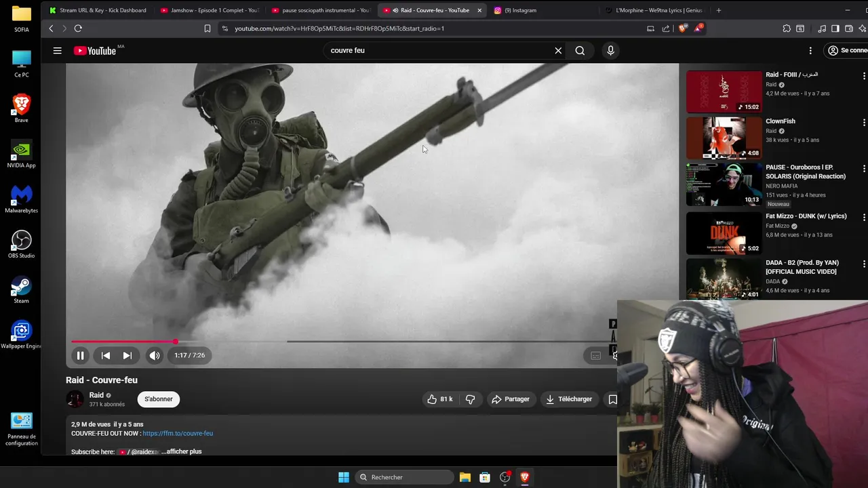The height and width of the screenshot is (488, 868).
Task: Save video with the bookmark icon beside Télécharger
Action: tap(612, 399)
